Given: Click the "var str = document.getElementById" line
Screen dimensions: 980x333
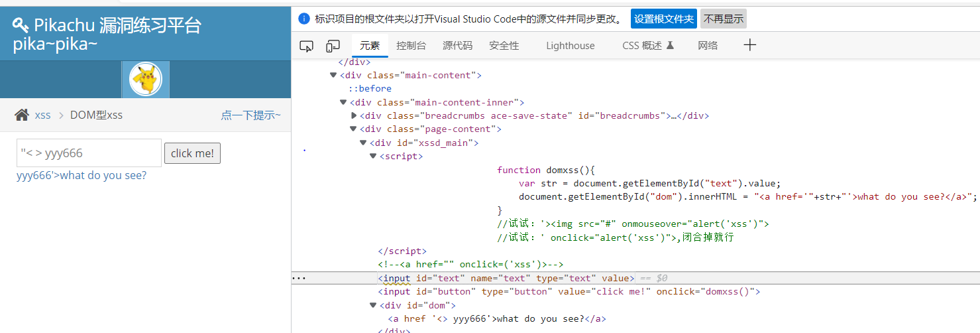Looking at the screenshot, I should [x=650, y=184].
